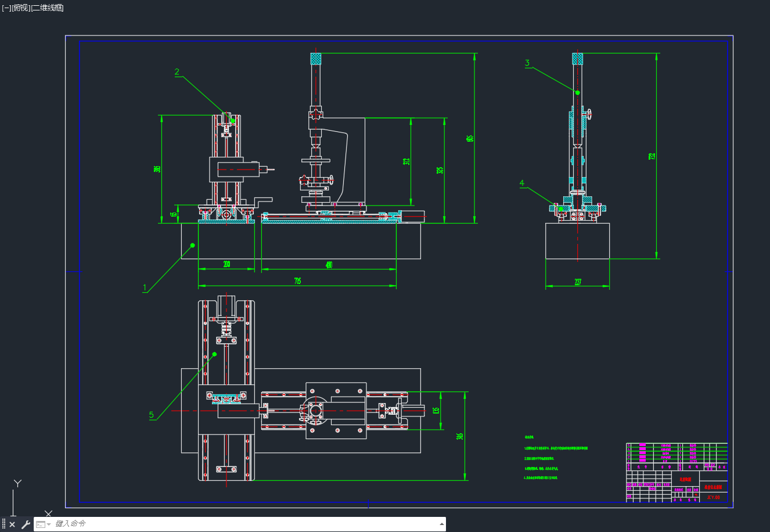The width and height of the screenshot is (770, 532).
Task: Expand command history with the up arrow
Action: click(x=441, y=524)
